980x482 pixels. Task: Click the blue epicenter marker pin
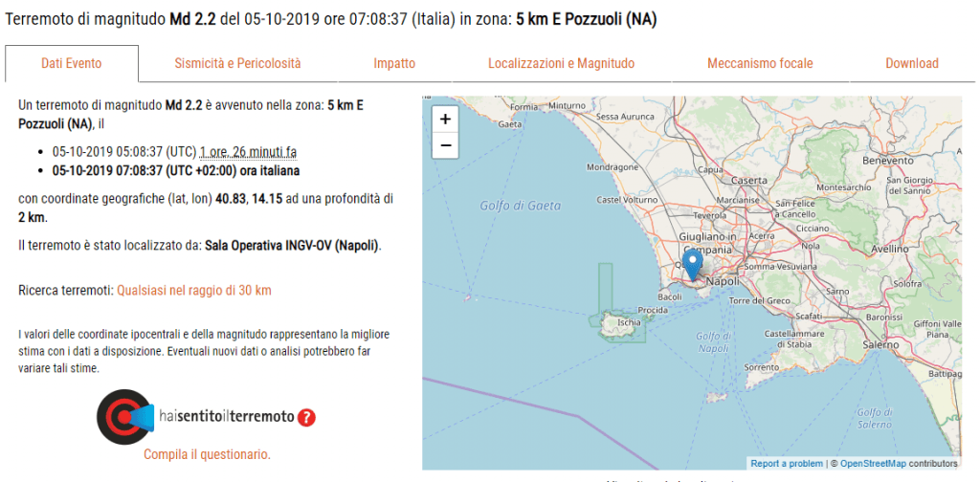(695, 262)
